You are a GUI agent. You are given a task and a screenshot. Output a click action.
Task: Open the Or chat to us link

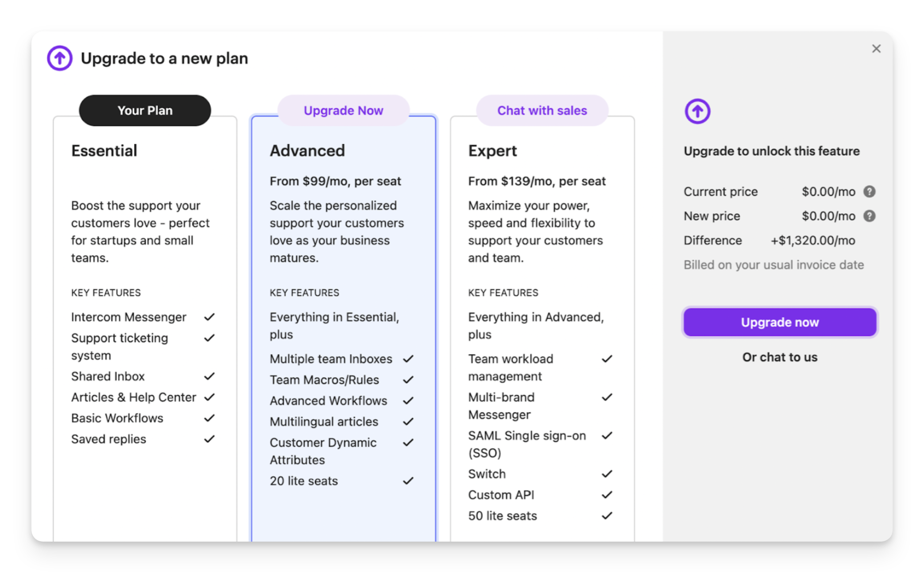coord(780,357)
